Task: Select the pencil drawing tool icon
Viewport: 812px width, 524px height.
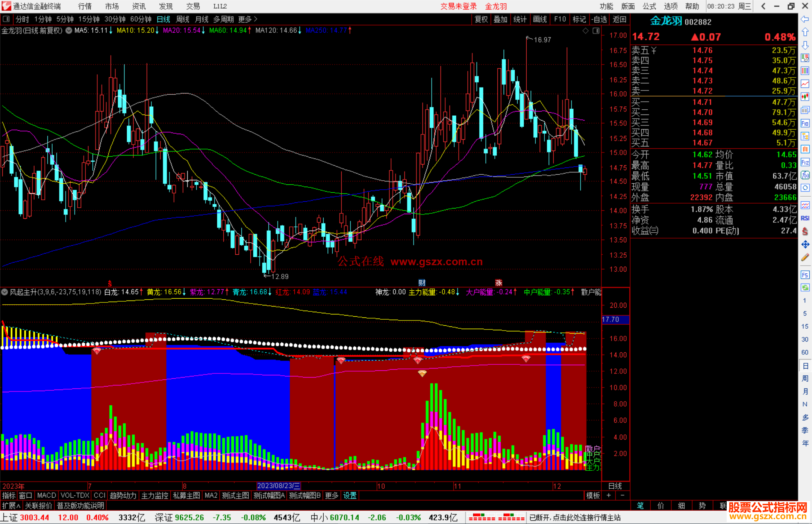Action: click(x=805, y=258)
